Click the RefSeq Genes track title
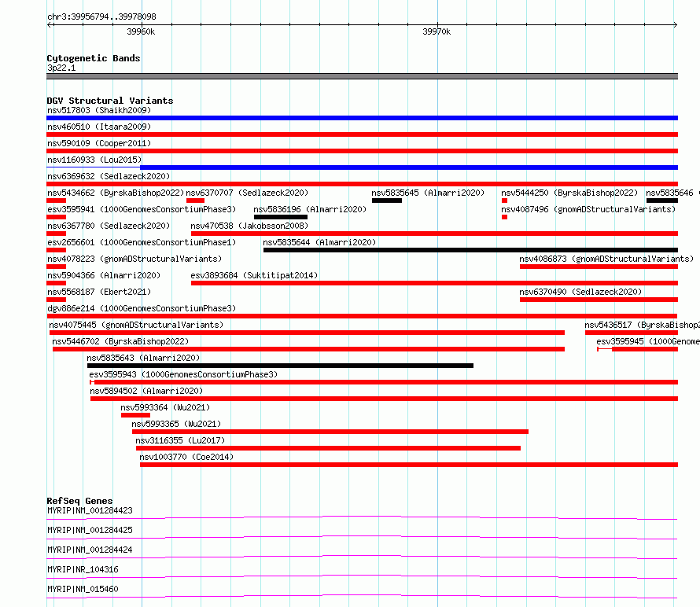Viewport: 700px width, 607px height. pos(79,501)
